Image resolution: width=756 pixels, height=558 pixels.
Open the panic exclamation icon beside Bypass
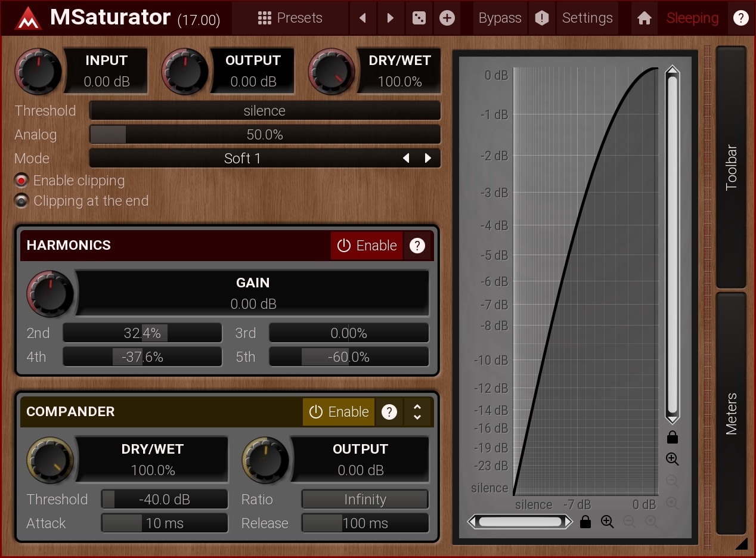click(541, 18)
